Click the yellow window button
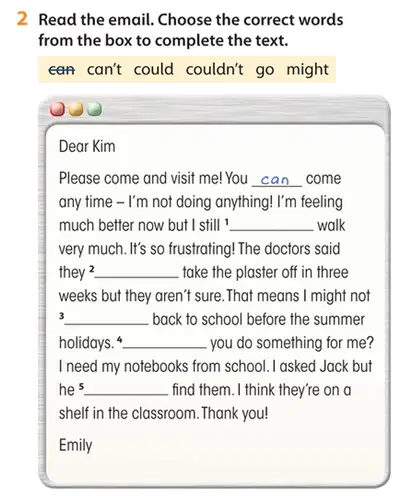400x496 pixels. tap(76, 109)
